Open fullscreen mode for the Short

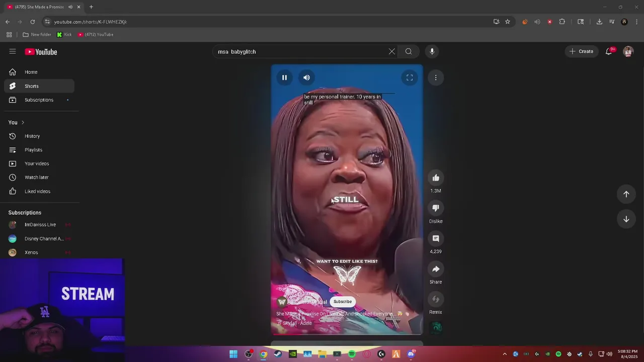pos(410,77)
